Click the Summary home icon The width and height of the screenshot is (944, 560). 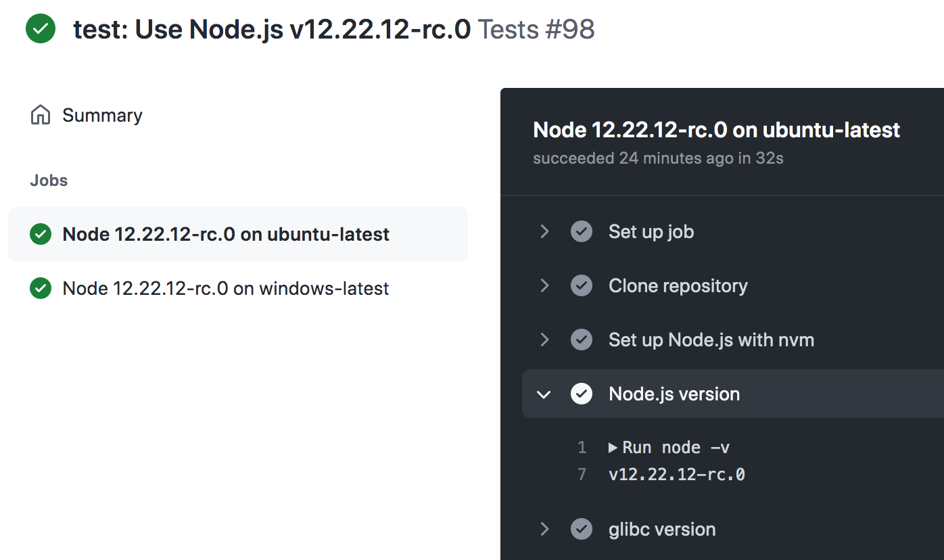[x=40, y=114]
